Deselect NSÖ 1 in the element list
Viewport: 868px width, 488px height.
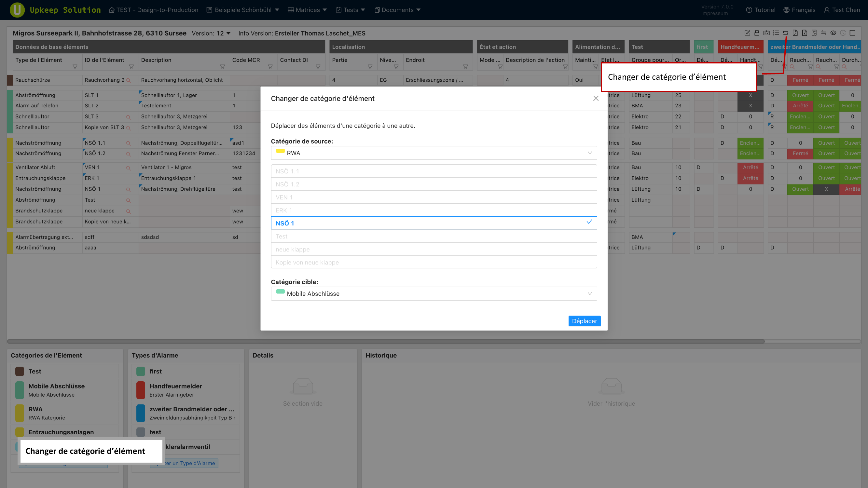click(x=434, y=223)
